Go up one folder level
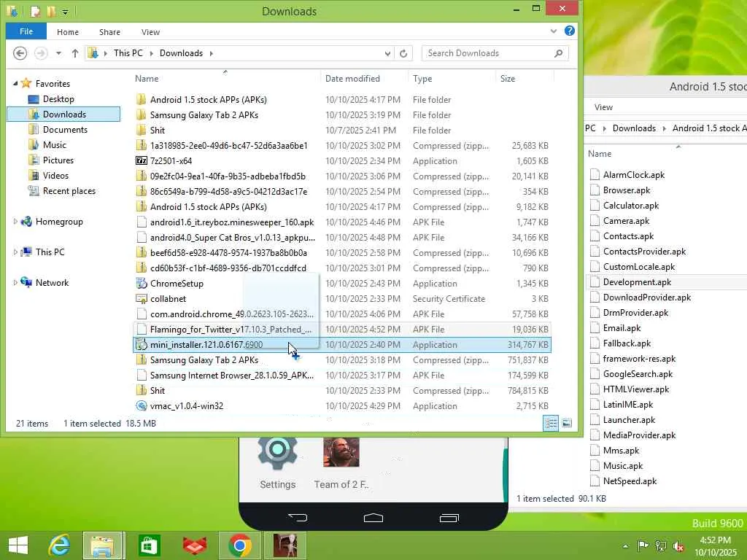Image resolution: width=747 pixels, height=560 pixels. tap(75, 53)
